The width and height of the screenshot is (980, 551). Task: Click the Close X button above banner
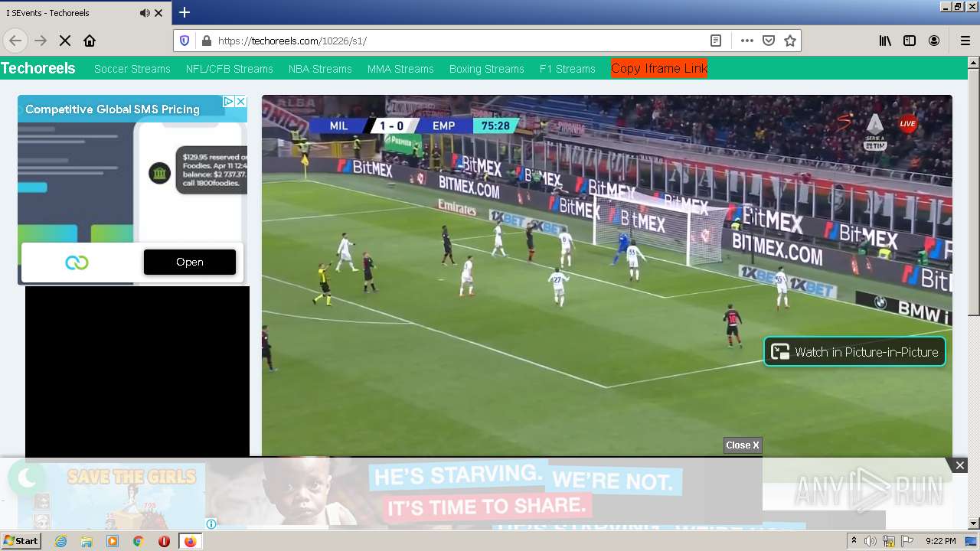click(743, 445)
